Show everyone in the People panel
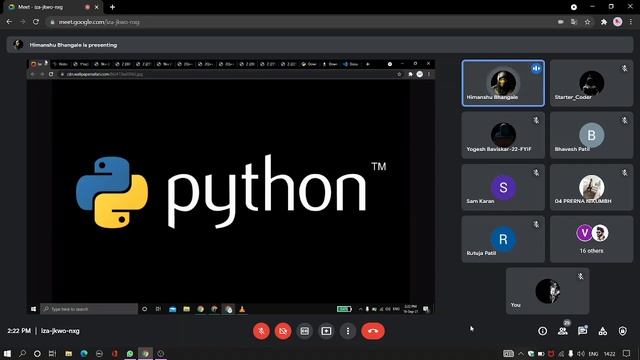This screenshot has width=640, height=360. coord(562,331)
